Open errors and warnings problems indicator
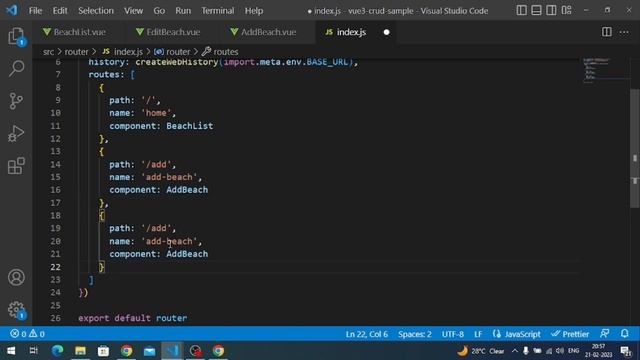 pyautogui.click(x=27, y=334)
